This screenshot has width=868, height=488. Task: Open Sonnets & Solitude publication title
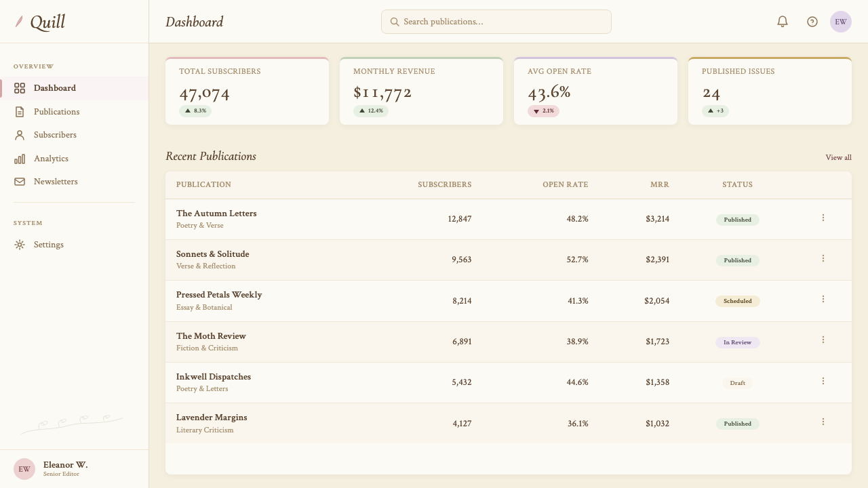tap(212, 254)
